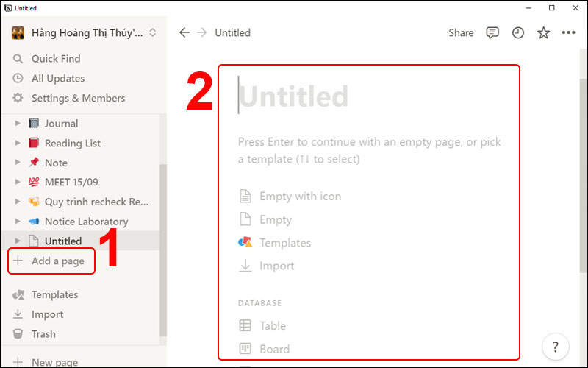Click the Untitled page title field

[x=294, y=96]
